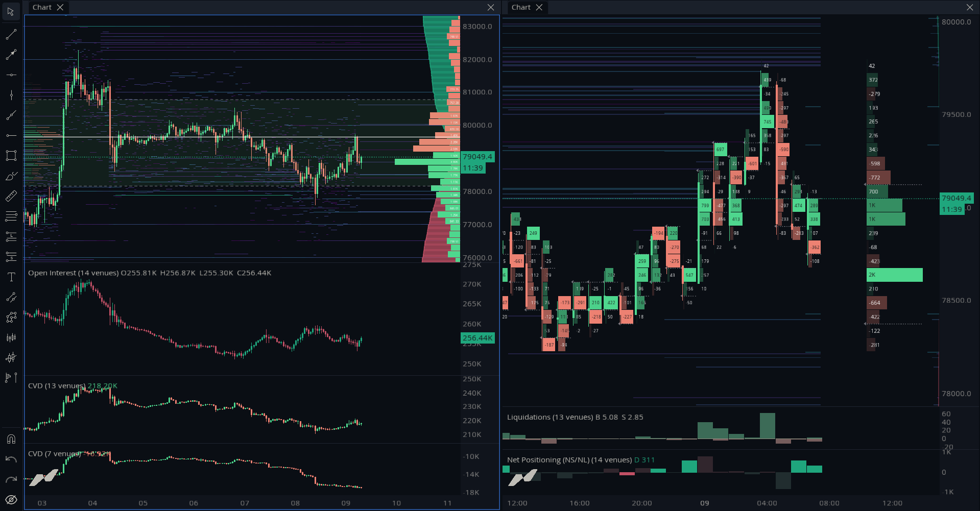The width and height of the screenshot is (980, 511).
Task: Click the 09 date marker on right time axis
Action: pos(705,503)
